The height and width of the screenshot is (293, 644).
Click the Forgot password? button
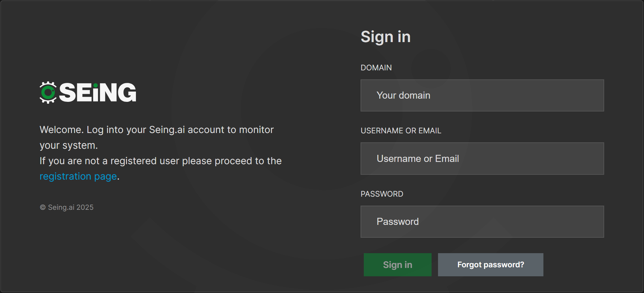point(490,265)
